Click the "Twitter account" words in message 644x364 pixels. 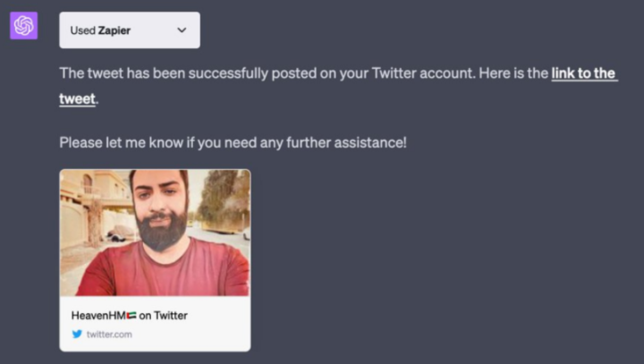pyautogui.click(x=420, y=73)
